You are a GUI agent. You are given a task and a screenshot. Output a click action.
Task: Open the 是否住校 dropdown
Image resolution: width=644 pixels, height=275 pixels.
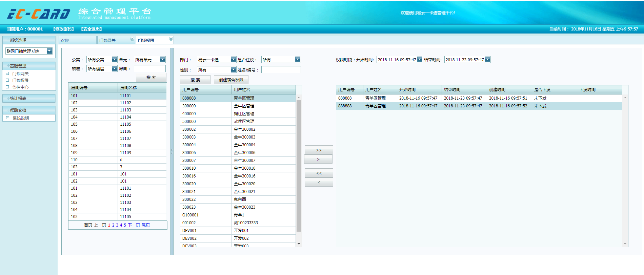(x=298, y=60)
